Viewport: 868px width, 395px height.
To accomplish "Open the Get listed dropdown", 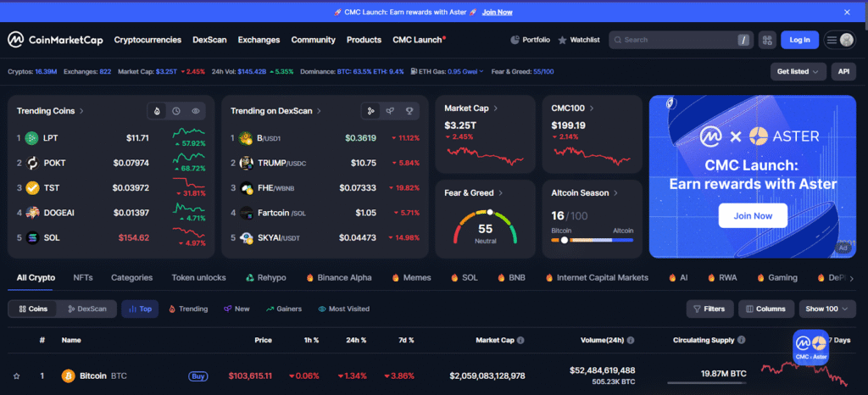I will (798, 71).
